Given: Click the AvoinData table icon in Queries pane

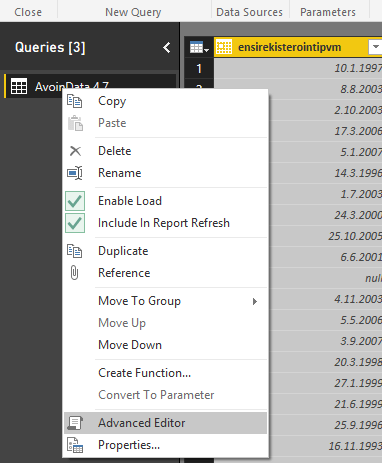Looking at the screenshot, I should point(19,86).
